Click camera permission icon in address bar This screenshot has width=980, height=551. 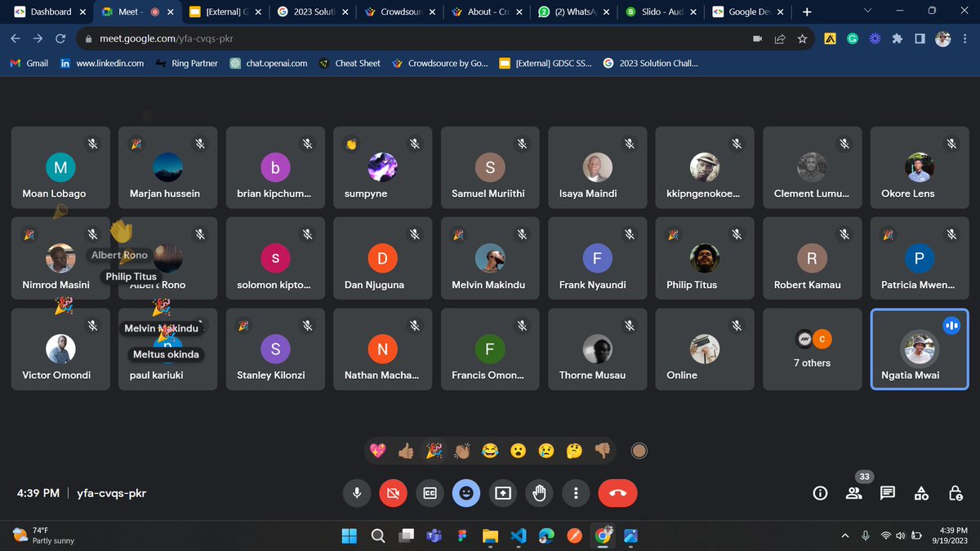click(757, 38)
